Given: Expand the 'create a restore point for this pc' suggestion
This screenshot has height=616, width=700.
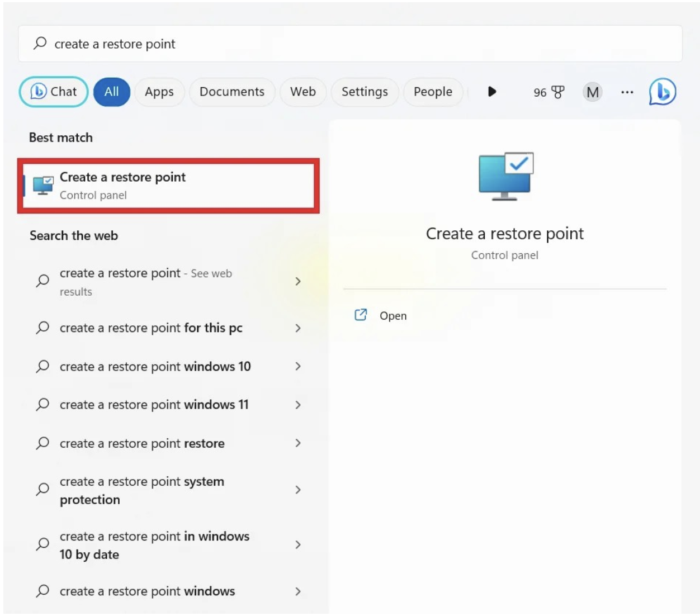Looking at the screenshot, I should [299, 328].
